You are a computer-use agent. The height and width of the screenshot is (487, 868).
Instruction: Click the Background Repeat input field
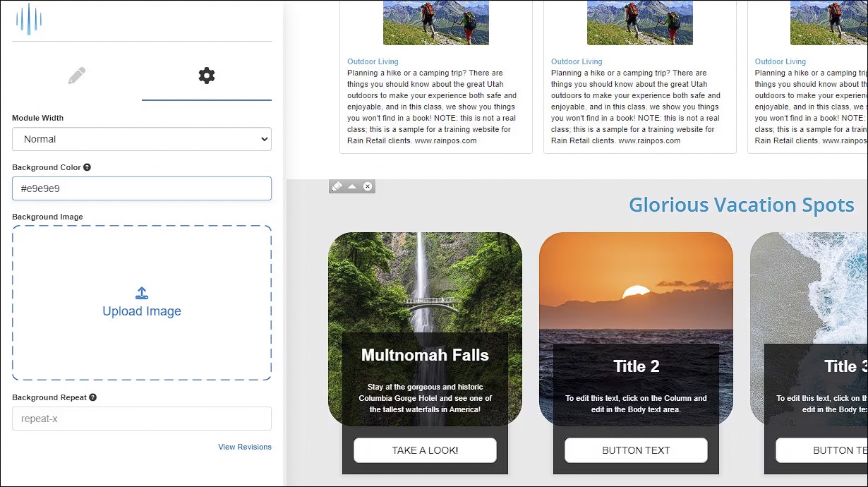click(x=142, y=419)
